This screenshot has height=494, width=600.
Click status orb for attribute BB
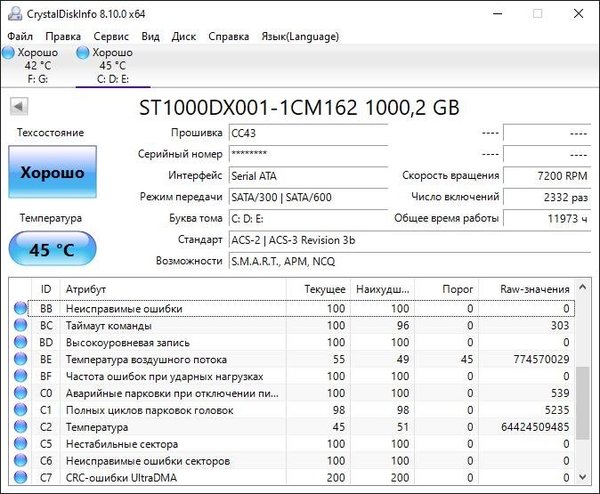tap(20, 308)
